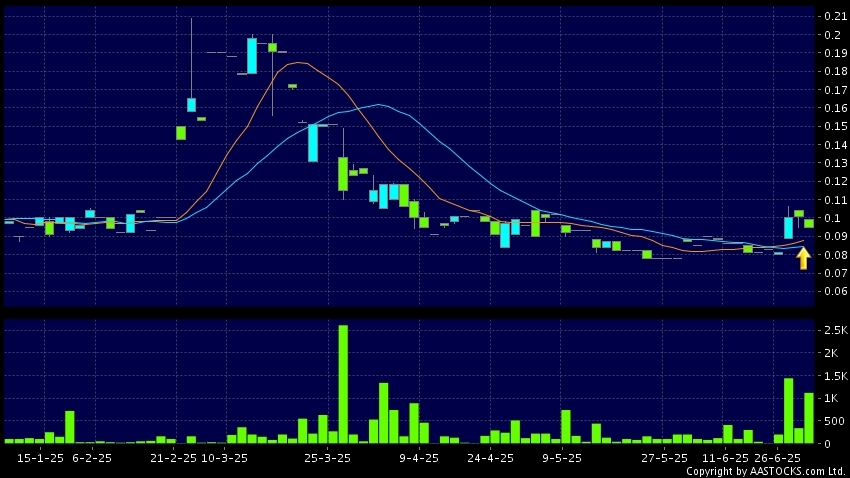Click the 24-4-25 date label
The height and width of the screenshot is (478, 850).
491,458
